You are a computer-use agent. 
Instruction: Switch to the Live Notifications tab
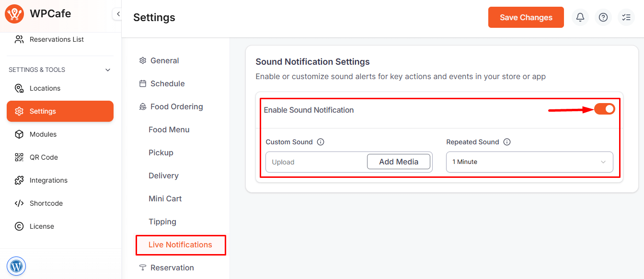pyautogui.click(x=181, y=244)
